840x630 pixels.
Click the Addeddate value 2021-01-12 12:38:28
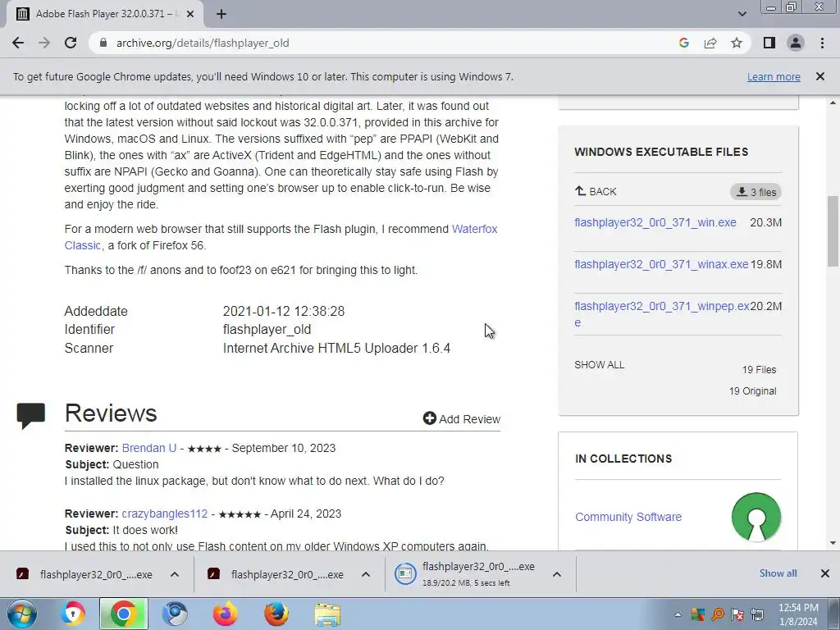[x=283, y=311]
